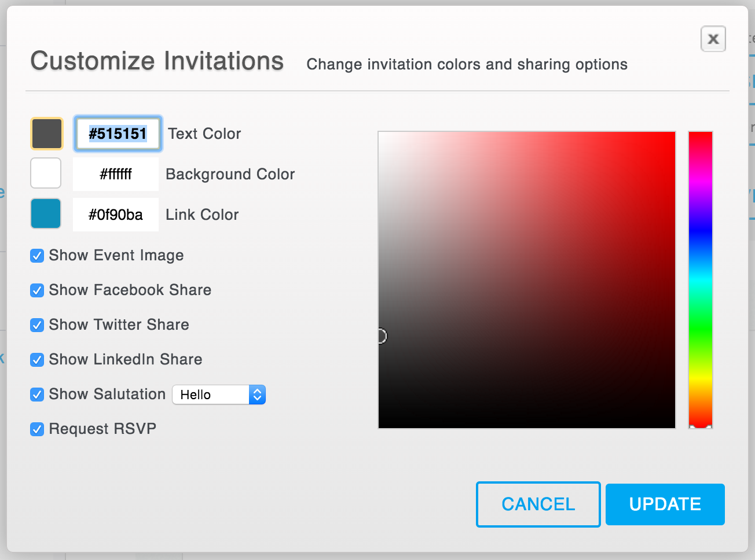Click the CANCEL button
Image resolution: width=755 pixels, height=560 pixels.
point(538,504)
